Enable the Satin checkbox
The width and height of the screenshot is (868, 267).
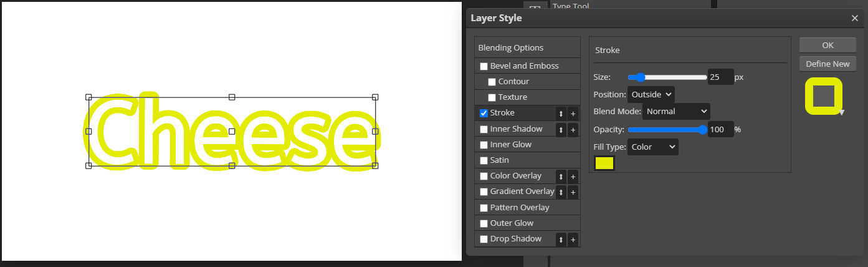484,160
